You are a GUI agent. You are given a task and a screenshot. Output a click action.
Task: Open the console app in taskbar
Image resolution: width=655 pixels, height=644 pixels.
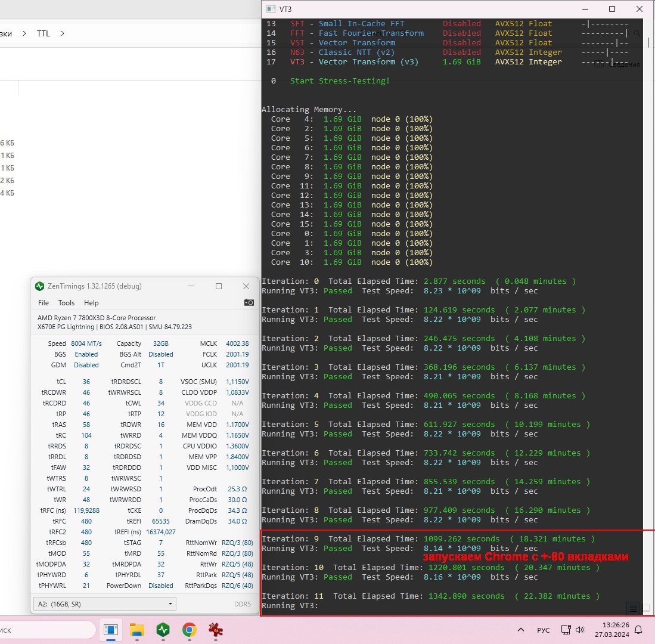(x=111, y=630)
